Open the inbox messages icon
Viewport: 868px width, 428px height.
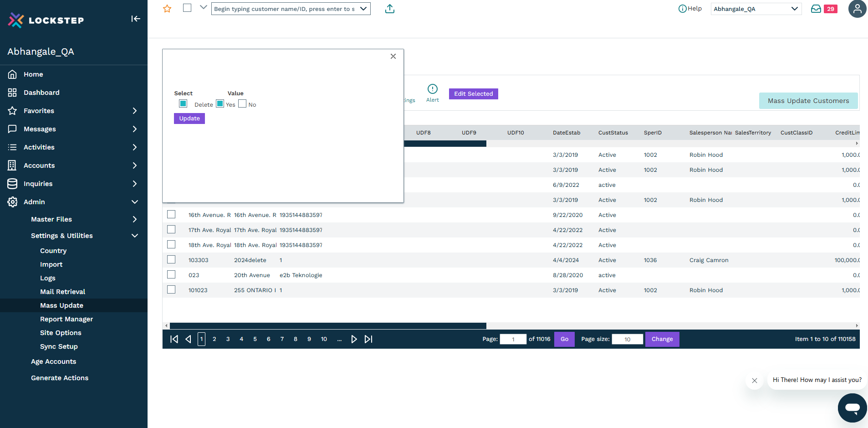[x=816, y=9]
